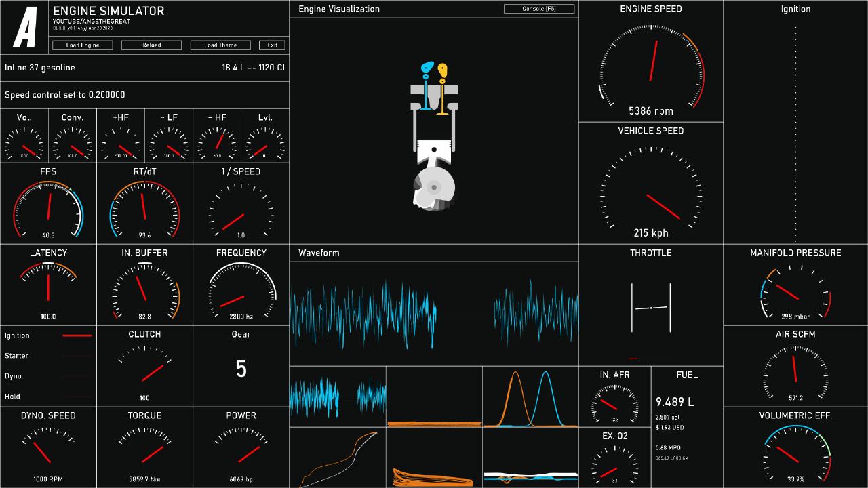Toggle the Hold indicator
Screen dimensions: 868x488
pyautogui.click(x=77, y=396)
